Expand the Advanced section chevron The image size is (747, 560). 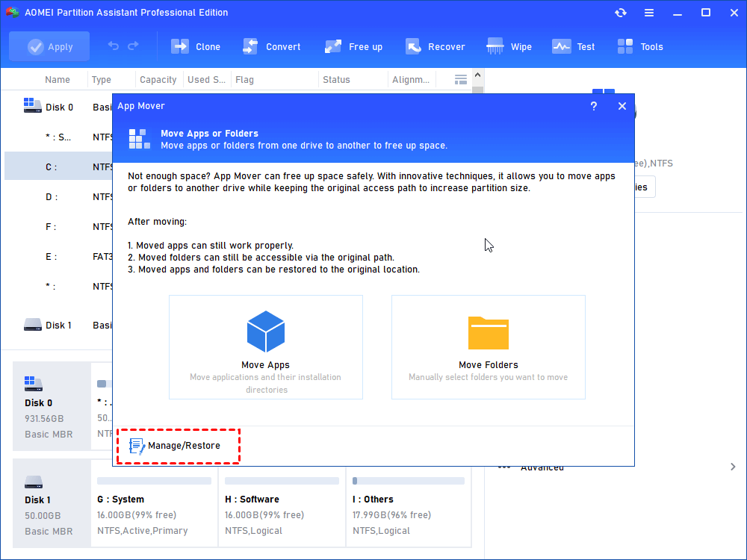pyautogui.click(x=733, y=467)
